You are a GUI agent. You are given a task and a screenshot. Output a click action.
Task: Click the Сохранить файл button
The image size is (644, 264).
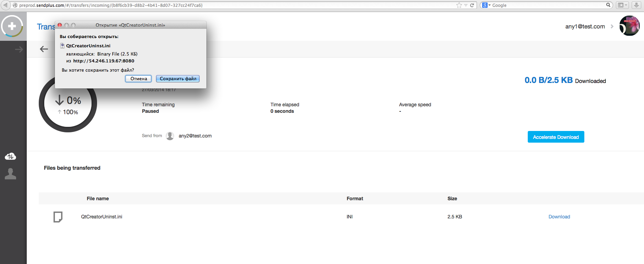coord(178,79)
